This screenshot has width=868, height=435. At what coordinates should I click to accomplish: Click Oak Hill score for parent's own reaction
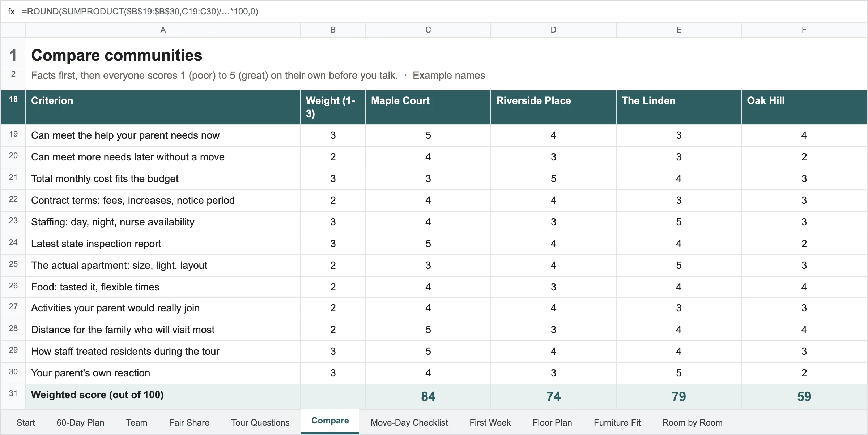(804, 373)
